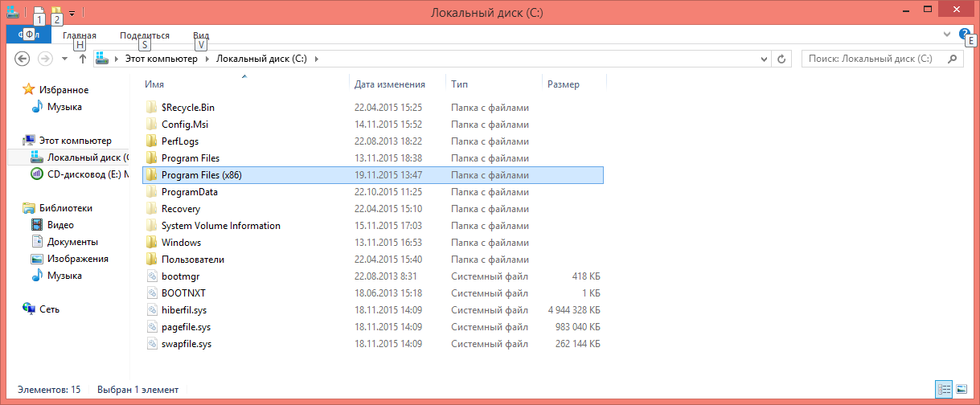980x405 pixels.
Task: Expand the ribbon with the chevron arrow
Action: (947, 35)
